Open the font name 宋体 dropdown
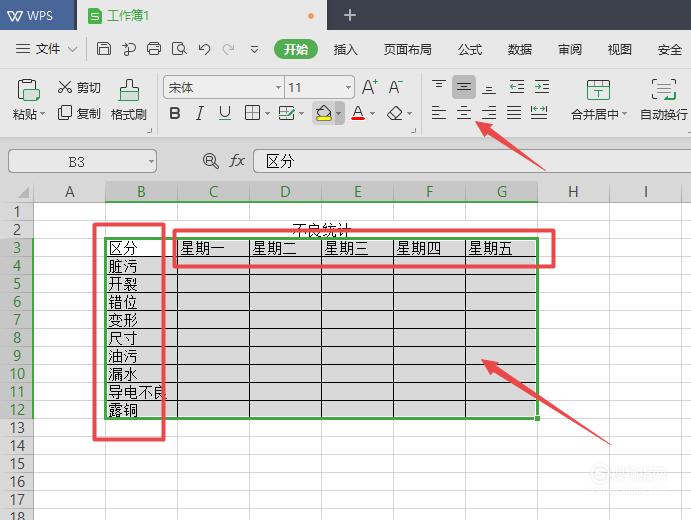Image resolution: width=691 pixels, height=520 pixels. click(278, 88)
